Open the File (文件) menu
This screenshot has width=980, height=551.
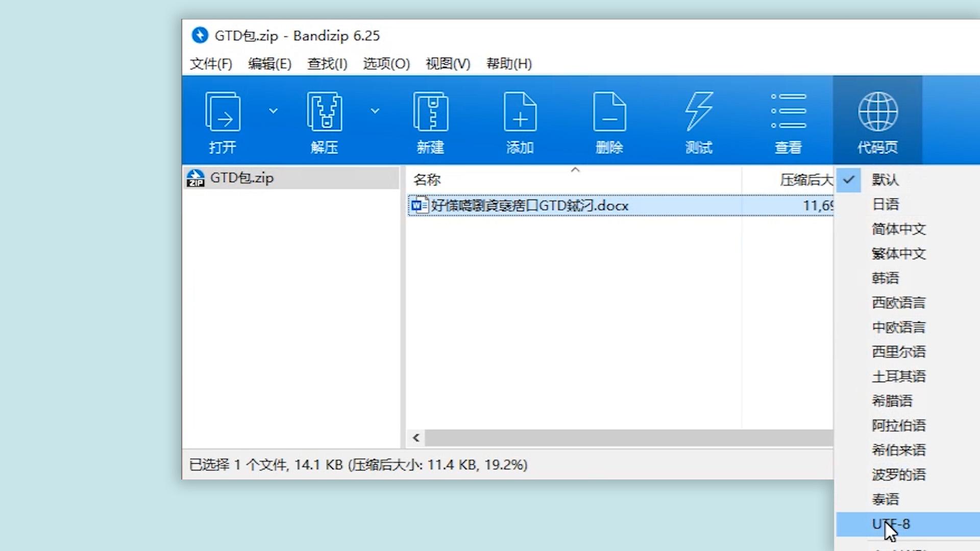coord(211,64)
